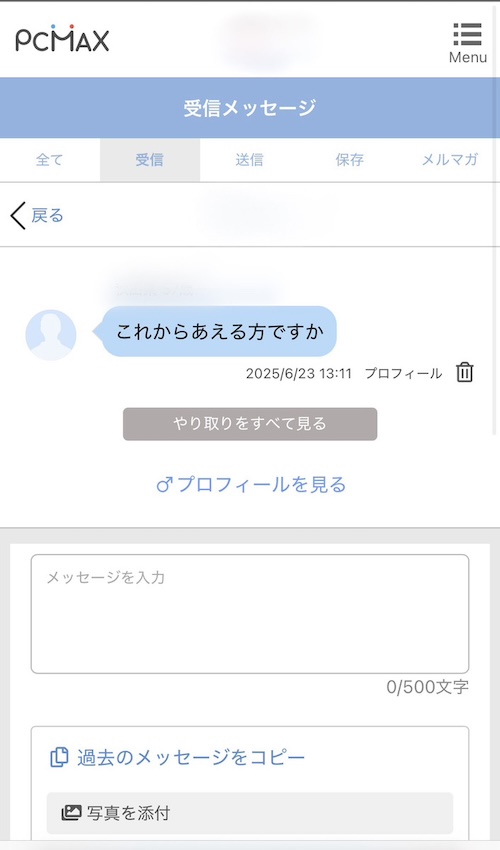Viewport: 500px width, 850px height.
Task: Click the copy icon beside 過去のメッセージをコピー
Action: [59, 757]
